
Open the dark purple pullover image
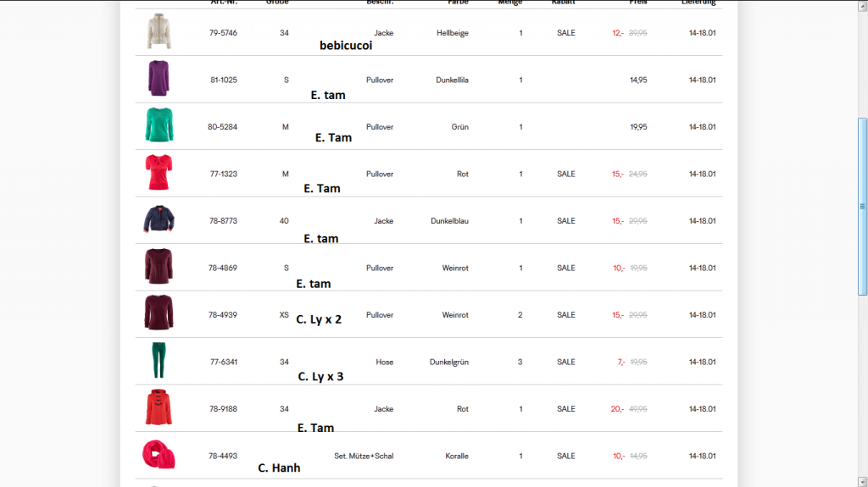pyautogui.click(x=159, y=79)
